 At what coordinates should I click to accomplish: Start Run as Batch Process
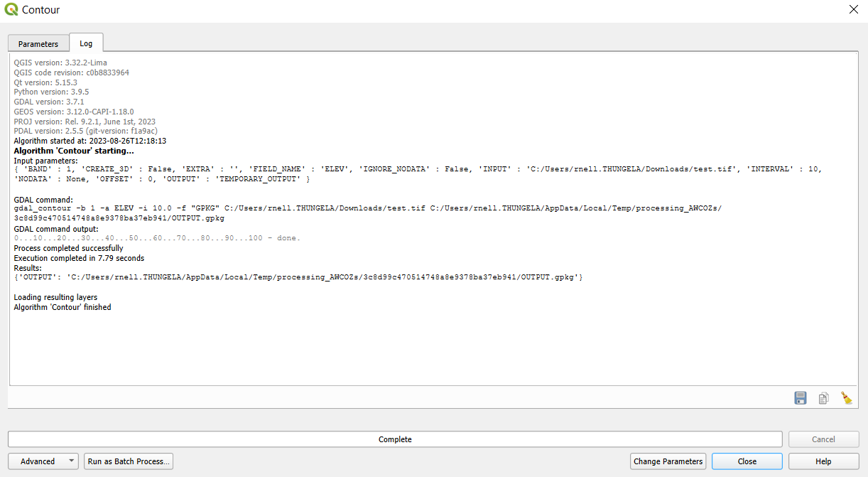coord(128,461)
